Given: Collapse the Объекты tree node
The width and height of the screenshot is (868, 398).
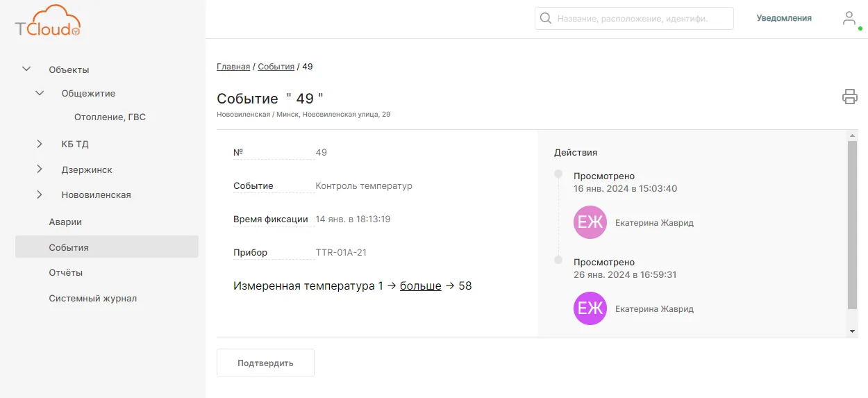Looking at the screenshot, I should [x=27, y=69].
